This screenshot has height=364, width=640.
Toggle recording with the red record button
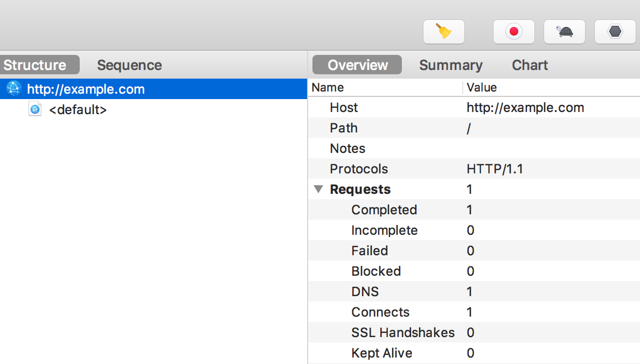pyautogui.click(x=513, y=32)
